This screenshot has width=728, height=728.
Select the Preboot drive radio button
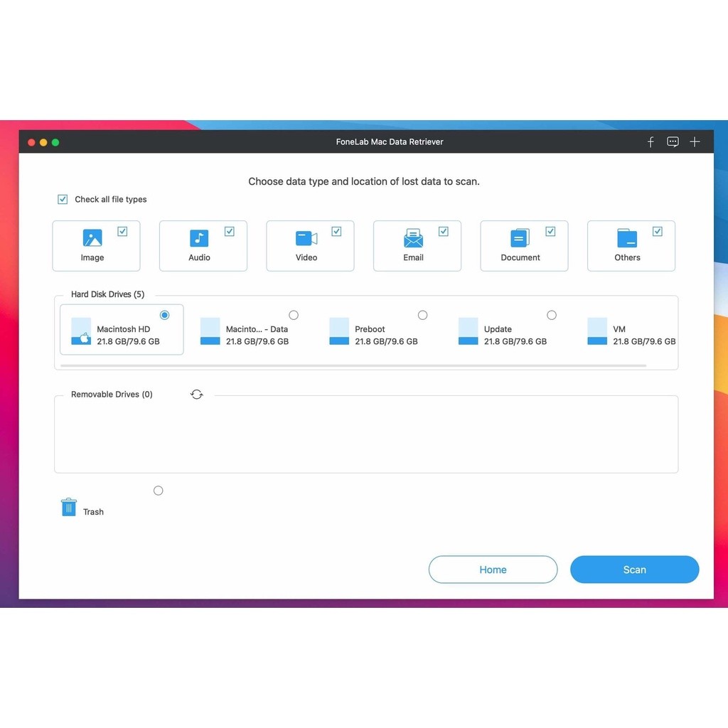pos(422,315)
